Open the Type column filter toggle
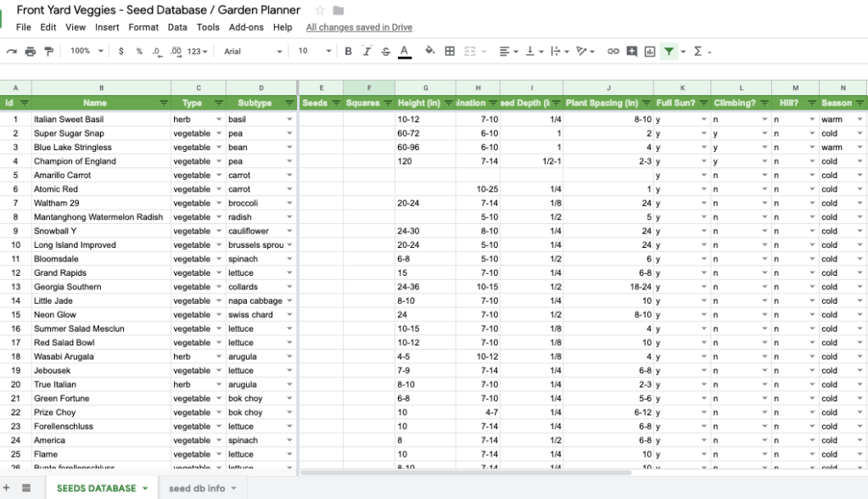 219,103
